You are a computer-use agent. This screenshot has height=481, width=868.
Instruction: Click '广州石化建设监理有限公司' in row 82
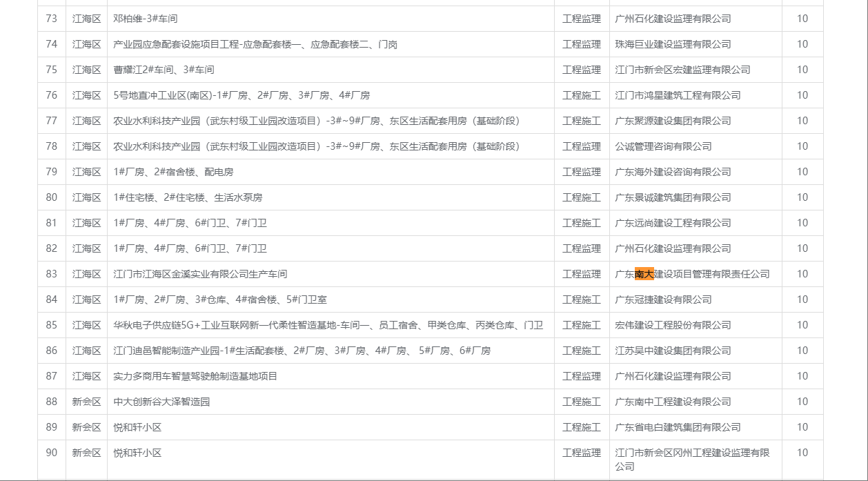coord(673,248)
